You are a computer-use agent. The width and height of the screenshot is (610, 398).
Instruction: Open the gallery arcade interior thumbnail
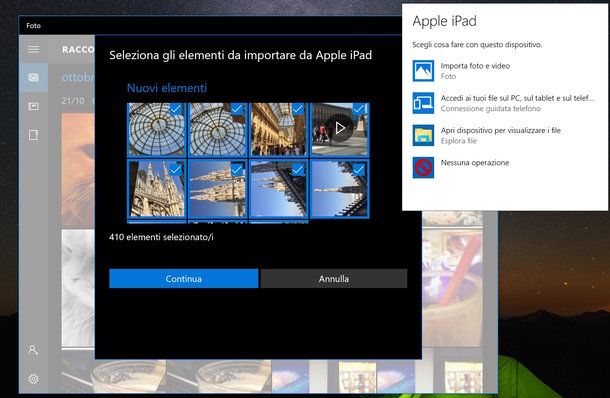coord(279,130)
